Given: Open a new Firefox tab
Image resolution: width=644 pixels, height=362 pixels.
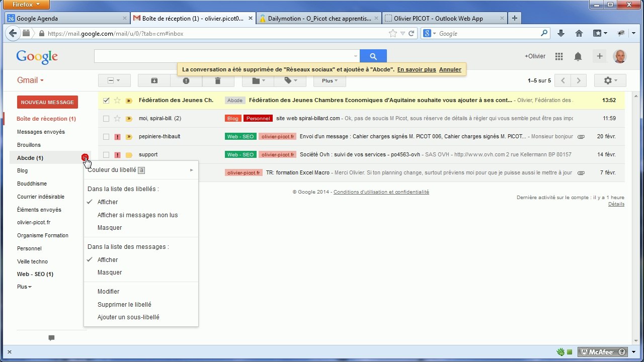Looking at the screenshot, I should tap(514, 18).
